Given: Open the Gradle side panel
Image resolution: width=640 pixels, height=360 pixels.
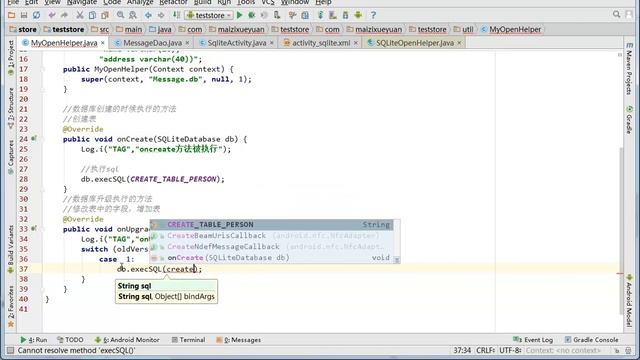Looking at the screenshot, I should tap(629, 120).
